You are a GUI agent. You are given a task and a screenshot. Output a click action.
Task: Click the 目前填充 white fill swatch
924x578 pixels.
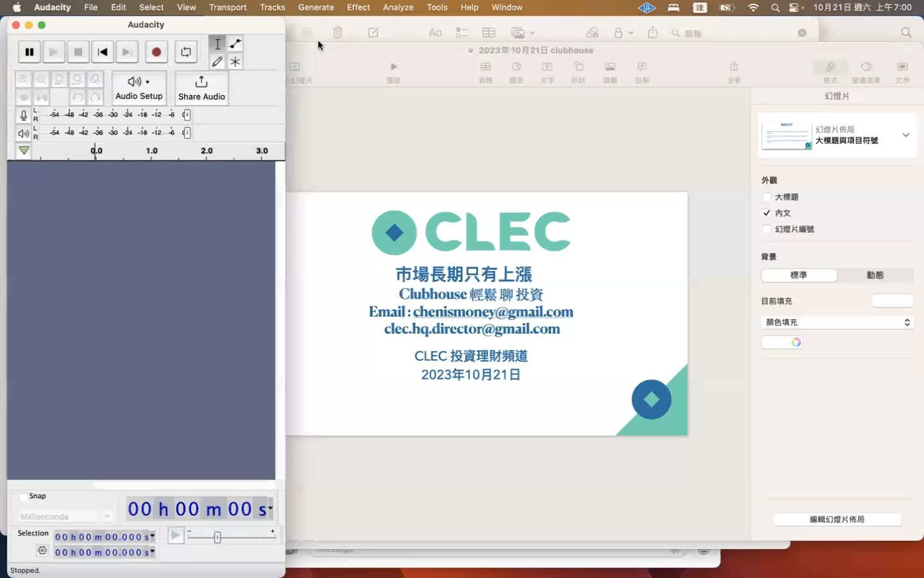893,301
